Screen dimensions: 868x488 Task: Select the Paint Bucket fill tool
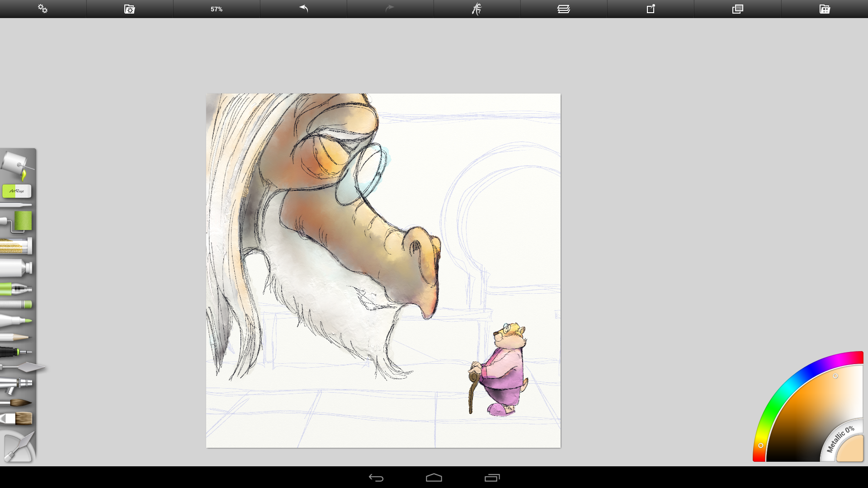(x=17, y=165)
